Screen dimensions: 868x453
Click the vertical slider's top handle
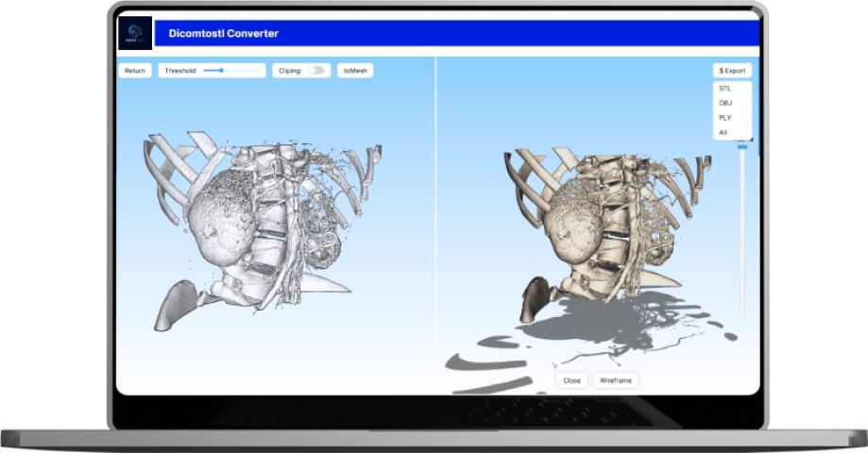point(742,146)
